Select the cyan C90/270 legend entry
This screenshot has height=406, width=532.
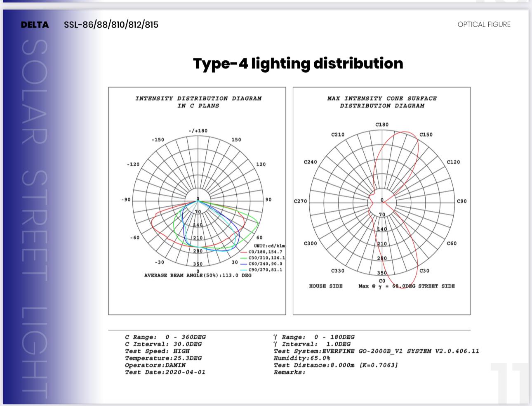tap(265, 270)
